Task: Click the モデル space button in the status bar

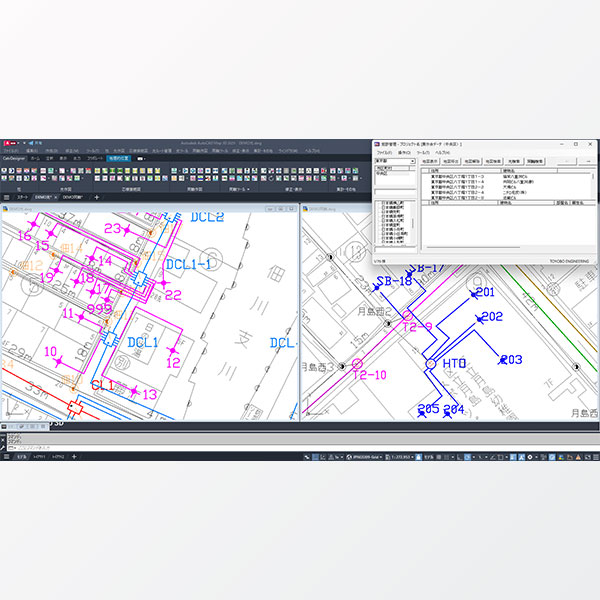Action: coord(428,457)
